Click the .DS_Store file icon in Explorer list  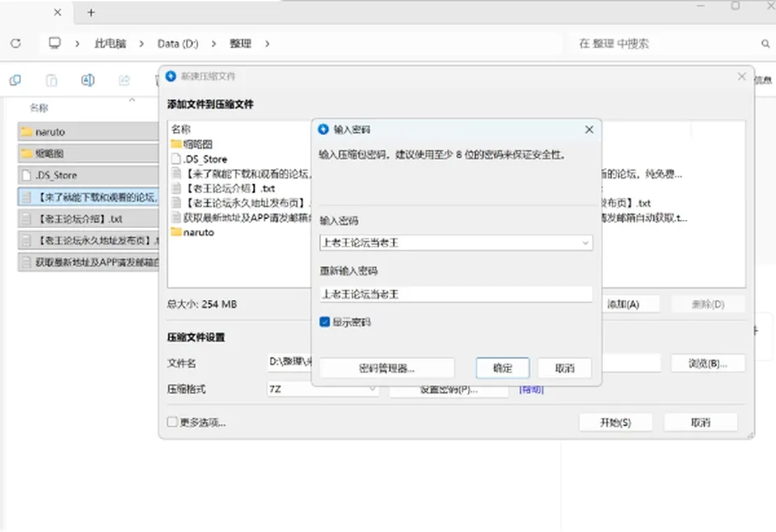[27, 175]
